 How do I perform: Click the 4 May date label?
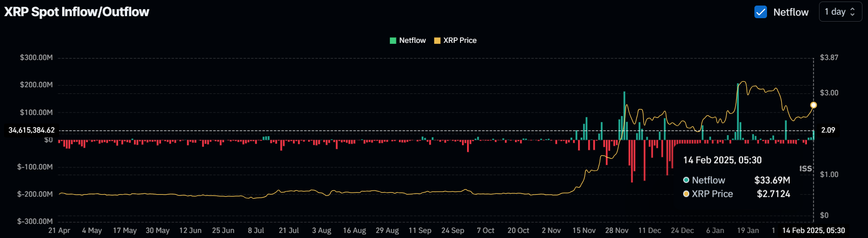[x=92, y=230]
